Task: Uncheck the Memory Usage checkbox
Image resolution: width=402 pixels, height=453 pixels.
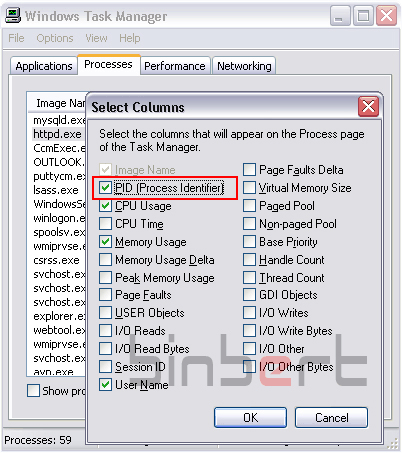Action: (105, 242)
